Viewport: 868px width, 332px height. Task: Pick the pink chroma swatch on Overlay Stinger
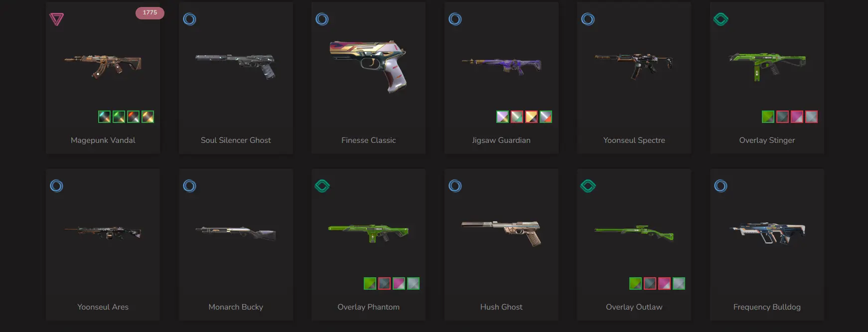point(797,117)
